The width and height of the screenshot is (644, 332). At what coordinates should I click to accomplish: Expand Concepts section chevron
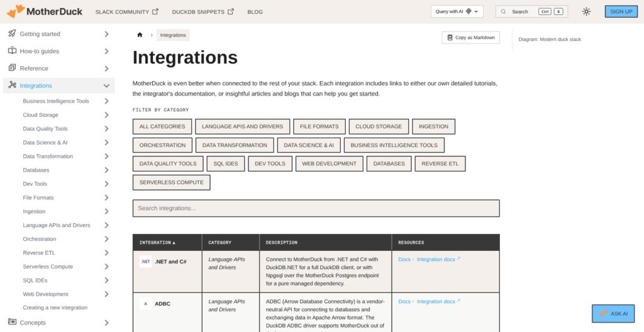pyautogui.click(x=106, y=323)
